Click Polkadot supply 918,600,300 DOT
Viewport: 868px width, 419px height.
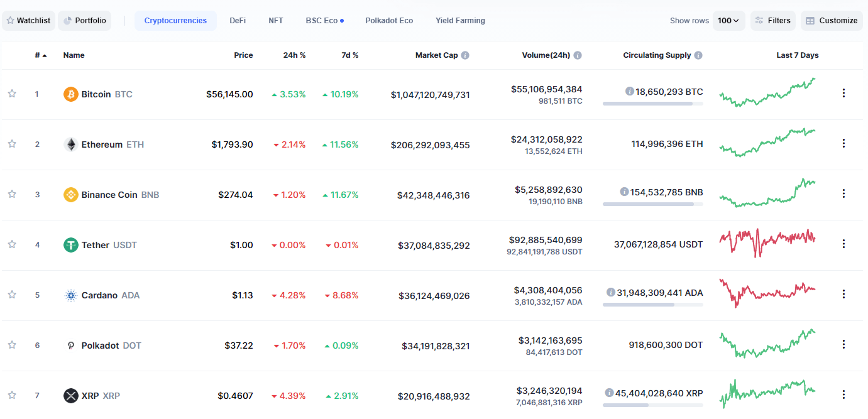tap(666, 345)
